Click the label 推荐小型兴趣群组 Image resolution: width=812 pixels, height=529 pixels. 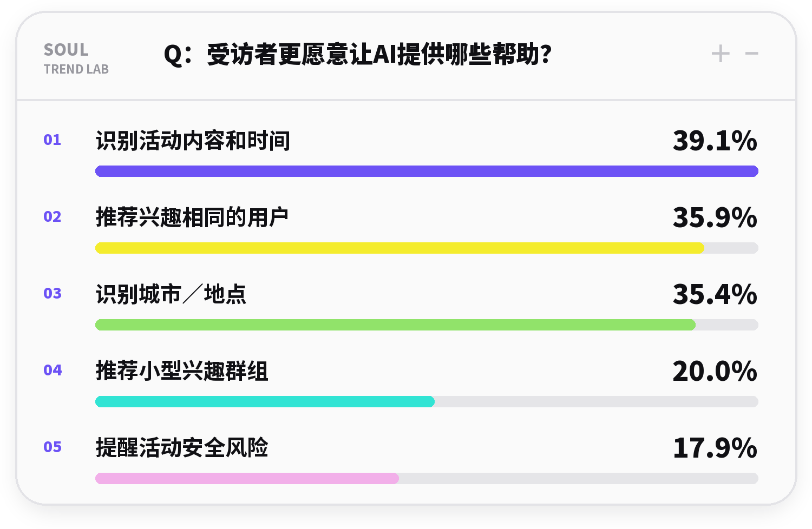coord(182,371)
